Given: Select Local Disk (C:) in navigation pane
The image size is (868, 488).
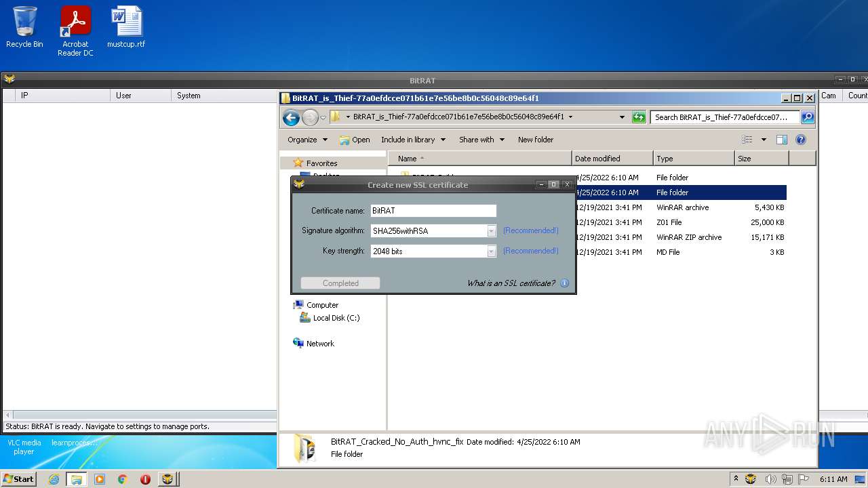Looking at the screenshot, I should pyautogui.click(x=330, y=318).
